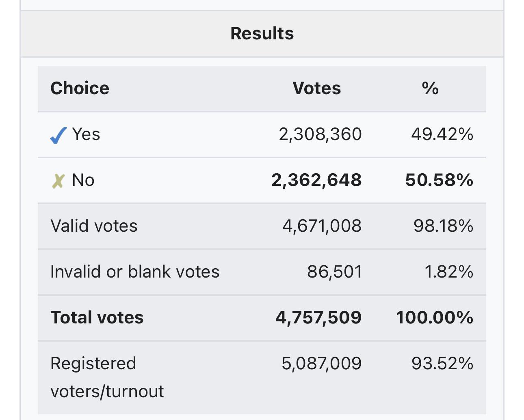The width and height of the screenshot is (524, 420).
Task: Click the No cross mark icon
Action: point(58,181)
